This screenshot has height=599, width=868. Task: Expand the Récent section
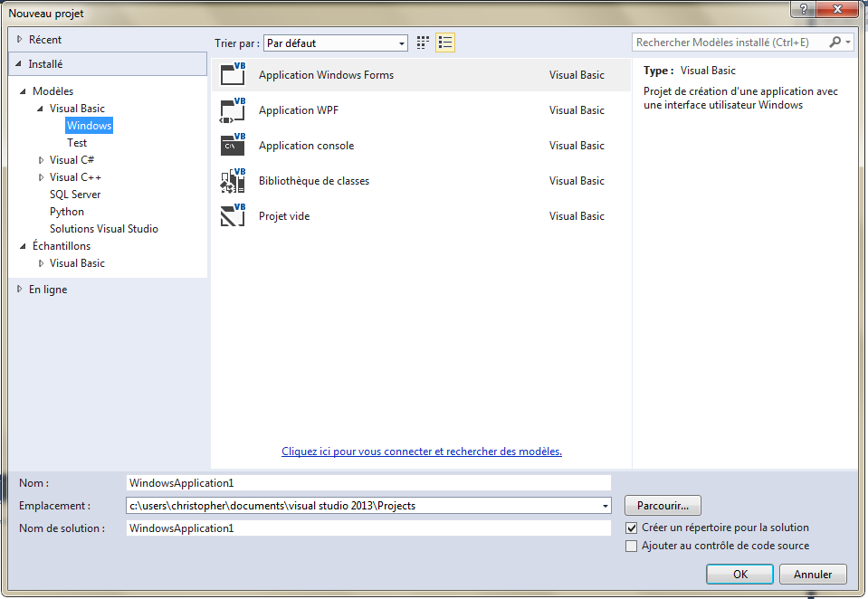coord(19,39)
